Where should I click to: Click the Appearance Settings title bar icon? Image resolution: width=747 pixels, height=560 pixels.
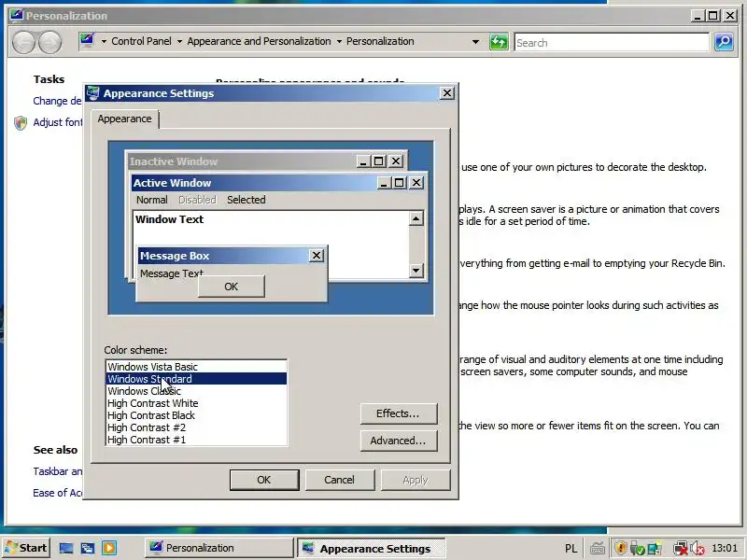coord(94,93)
